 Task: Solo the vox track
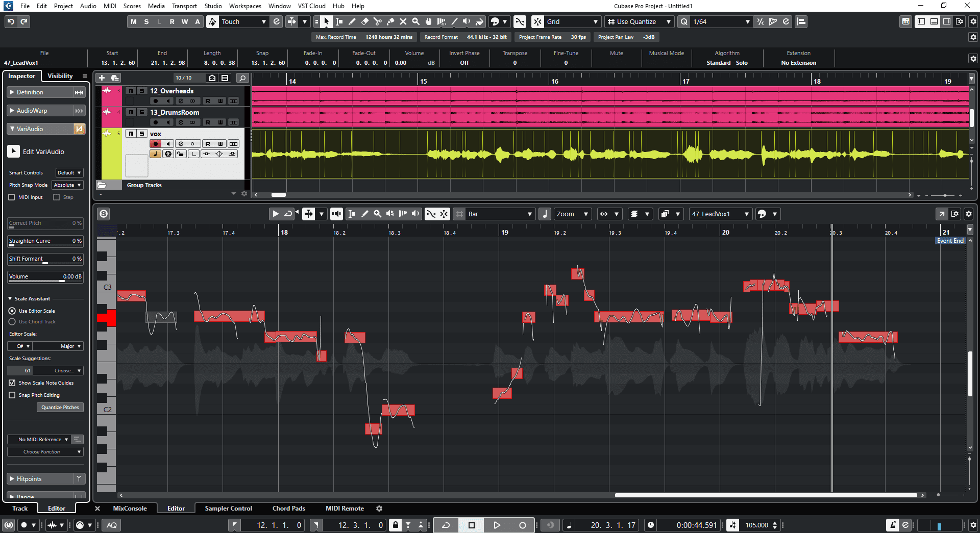click(x=142, y=133)
